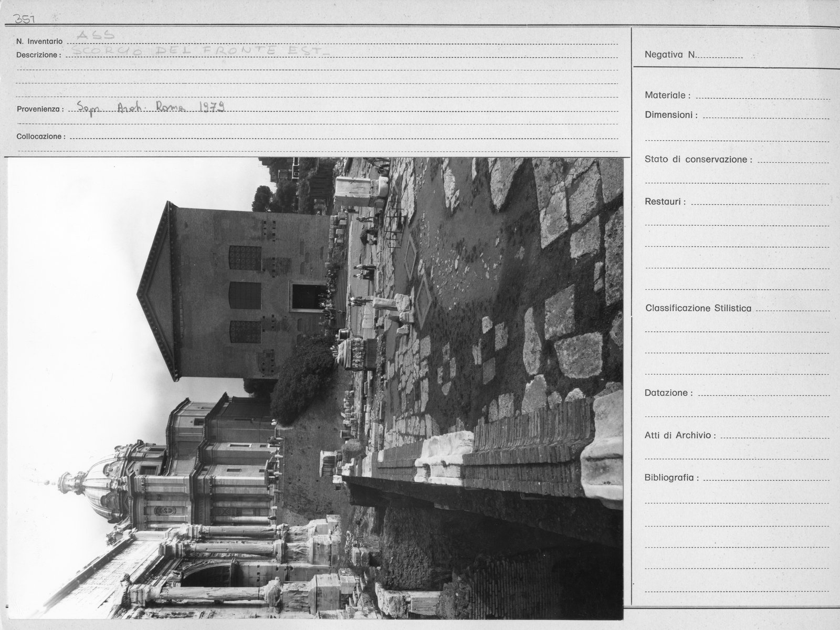Click the 'Provenienza :' label
This screenshot has height=630, width=840.
(40, 109)
